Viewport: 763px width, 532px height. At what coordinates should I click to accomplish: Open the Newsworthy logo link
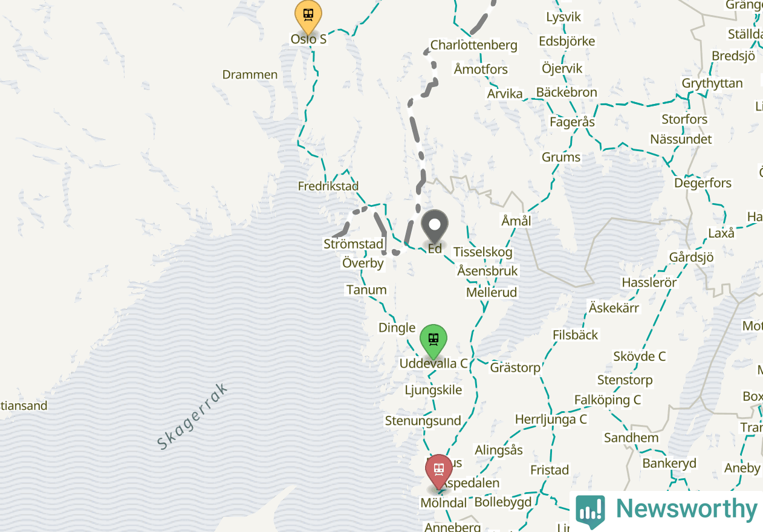[x=666, y=511]
